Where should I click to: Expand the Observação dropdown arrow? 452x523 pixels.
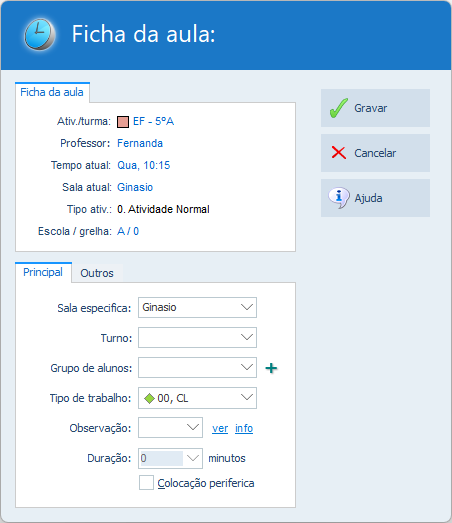pyautogui.click(x=193, y=427)
